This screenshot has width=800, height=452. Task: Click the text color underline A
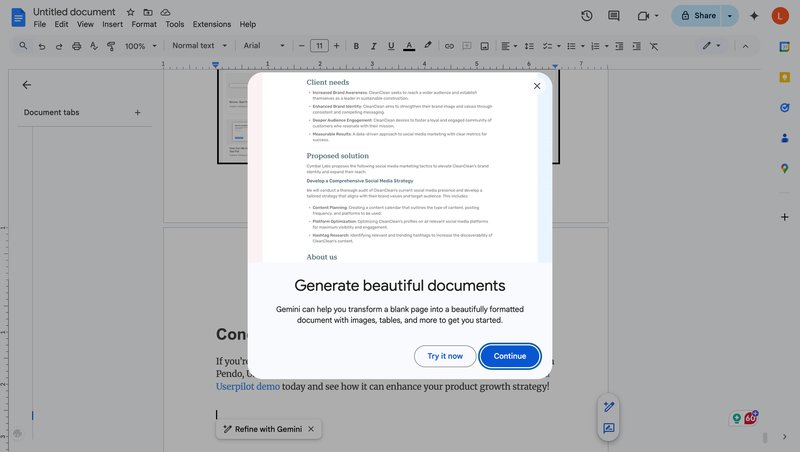[409, 46]
